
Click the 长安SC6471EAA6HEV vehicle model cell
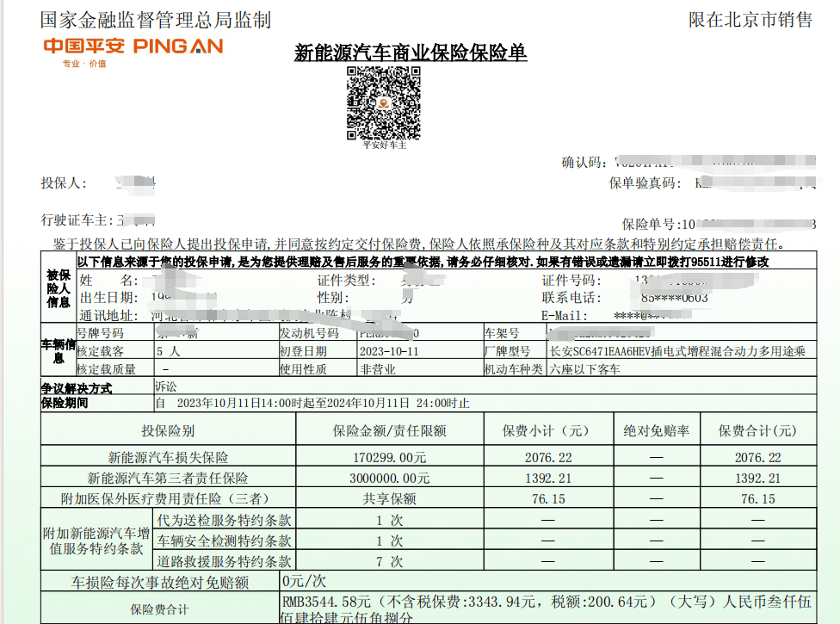coord(677,351)
